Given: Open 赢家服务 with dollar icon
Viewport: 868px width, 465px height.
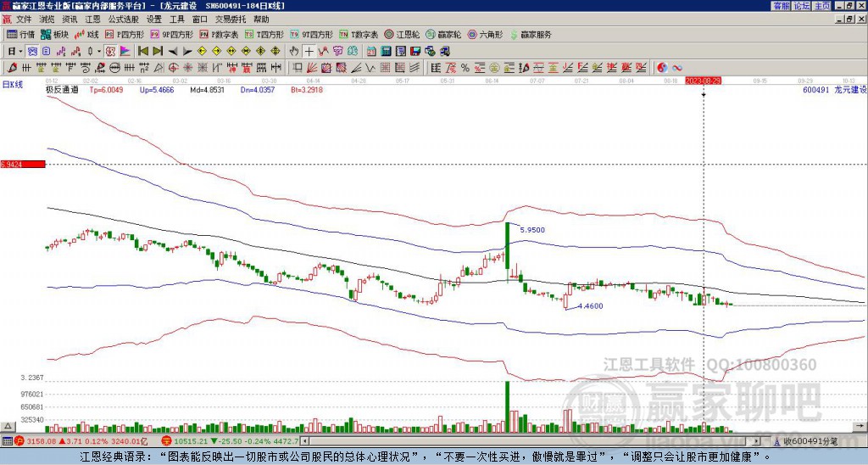Looking at the screenshot, I should tap(531, 34).
